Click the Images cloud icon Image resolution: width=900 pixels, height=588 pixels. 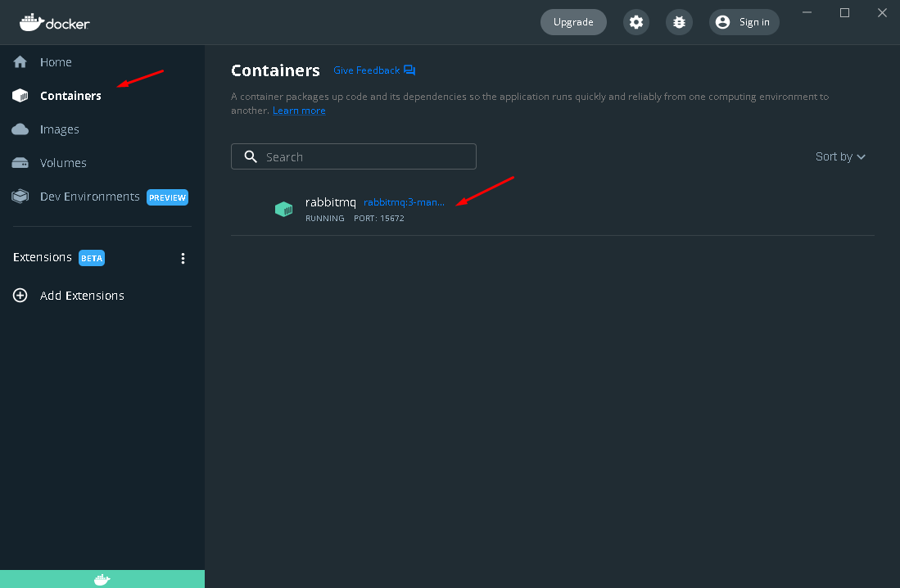click(20, 129)
